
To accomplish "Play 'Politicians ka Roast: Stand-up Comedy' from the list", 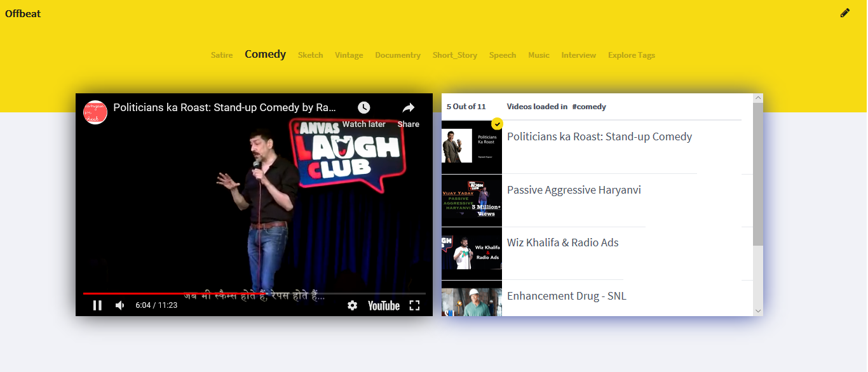I will [599, 136].
